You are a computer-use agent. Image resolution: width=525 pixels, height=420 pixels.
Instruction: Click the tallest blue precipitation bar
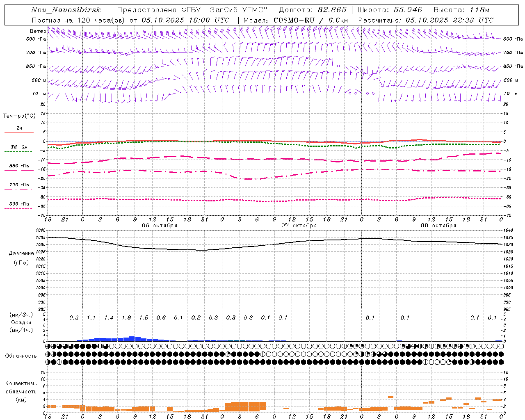pyautogui.click(x=132, y=339)
